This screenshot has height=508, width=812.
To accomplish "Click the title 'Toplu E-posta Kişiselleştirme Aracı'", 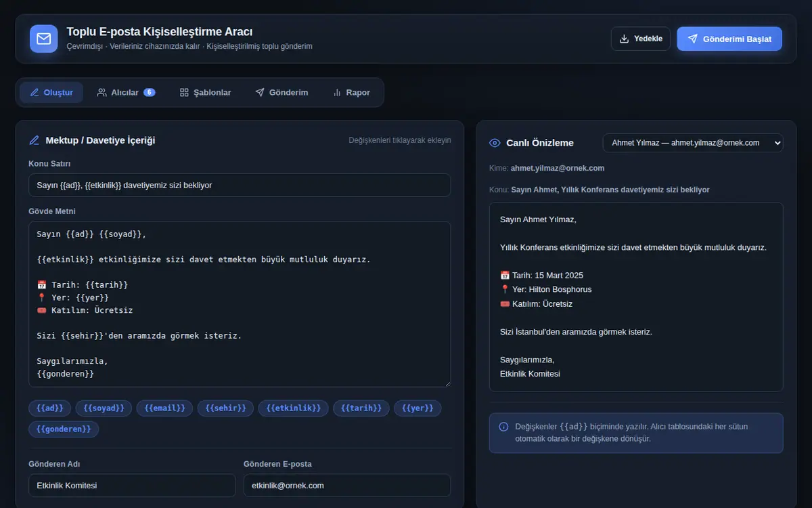I will pyautogui.click(x=160, y=32).
